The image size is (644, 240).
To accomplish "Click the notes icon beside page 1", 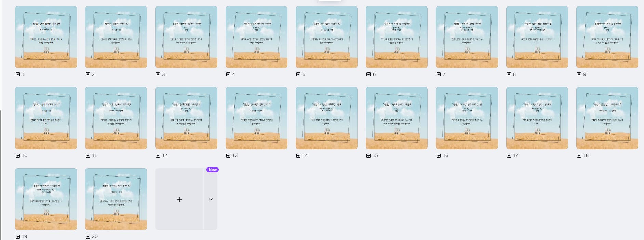I will pos(17,74).
